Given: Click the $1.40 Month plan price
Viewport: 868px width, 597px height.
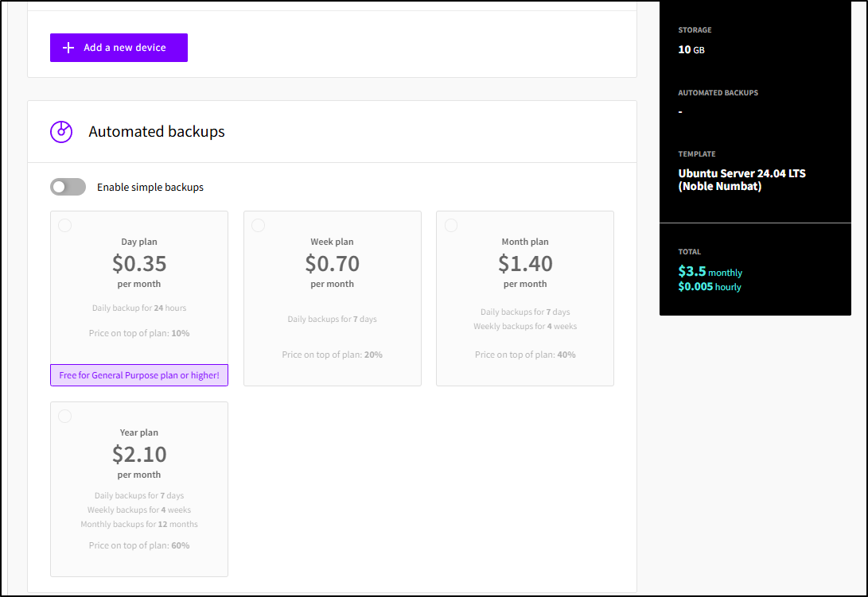Looking at the screenshot, I should tap(525, 263).
